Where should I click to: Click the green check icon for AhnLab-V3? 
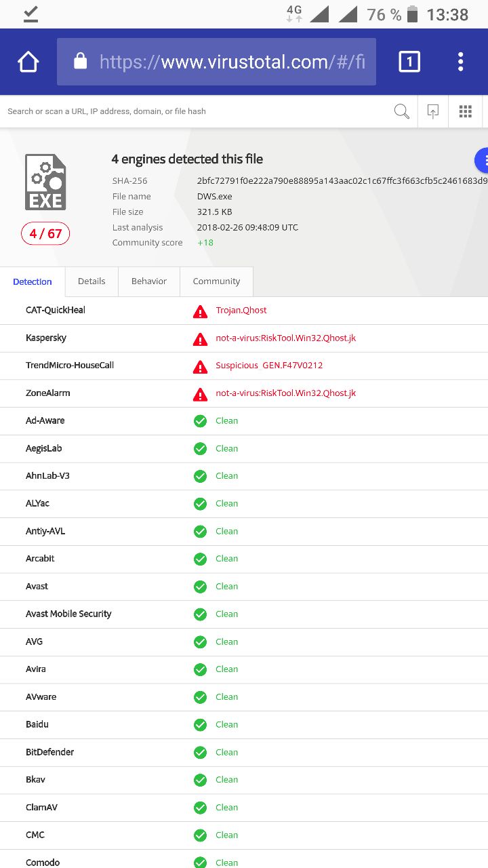pos(200,476)
